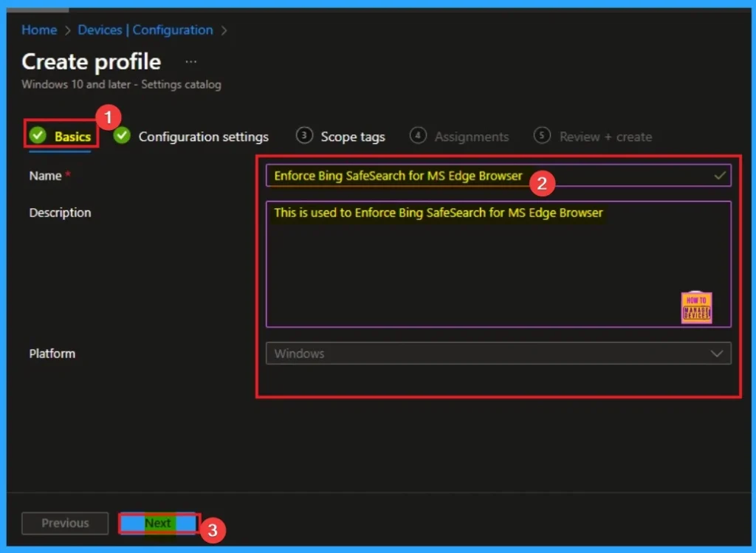Screen dimensions: 756x553
Task: Click the validation checkmark in Name field
Action: pos(719,176)
